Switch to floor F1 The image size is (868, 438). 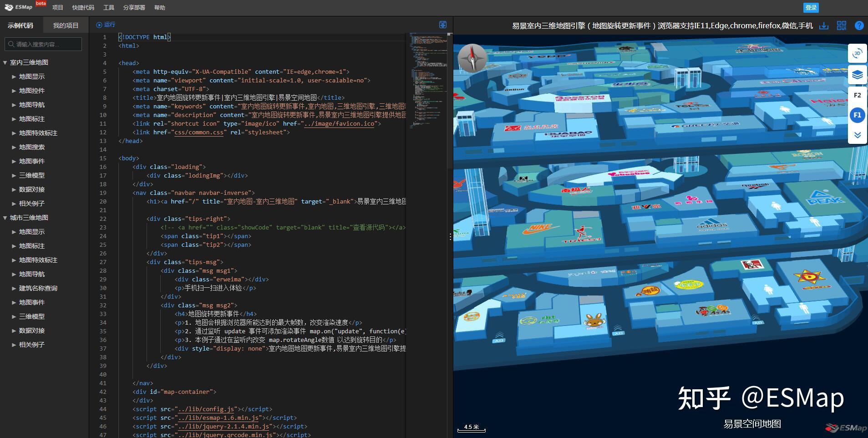[x=857, y=115]
